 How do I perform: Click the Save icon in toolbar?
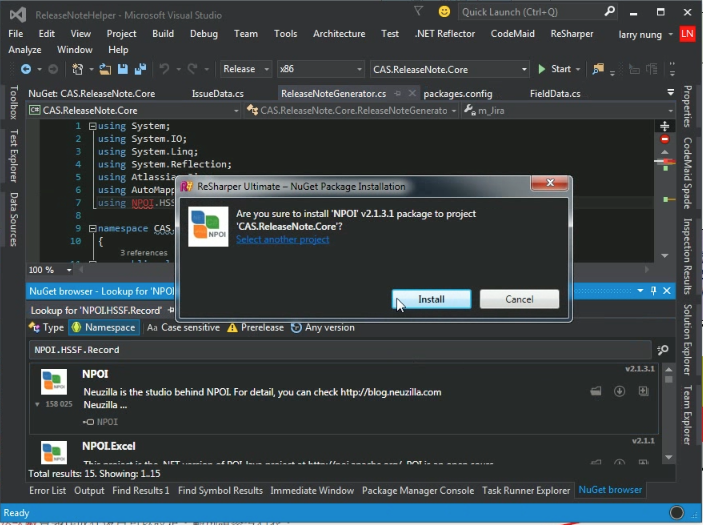pos(122,69)
